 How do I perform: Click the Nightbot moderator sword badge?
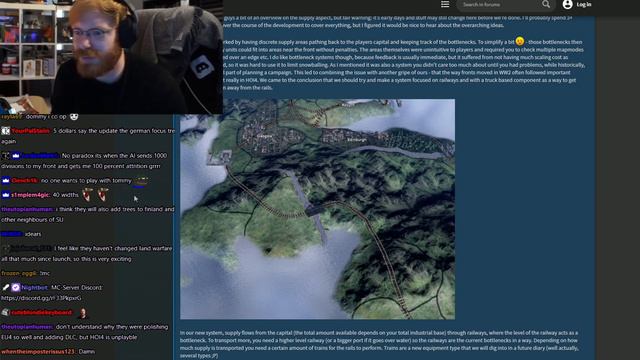[5, 287]
